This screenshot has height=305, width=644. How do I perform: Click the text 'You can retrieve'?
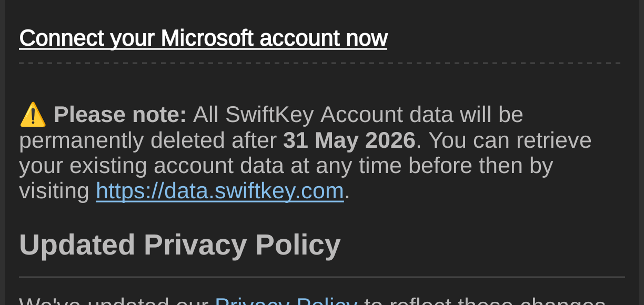(x=510, y=140)
